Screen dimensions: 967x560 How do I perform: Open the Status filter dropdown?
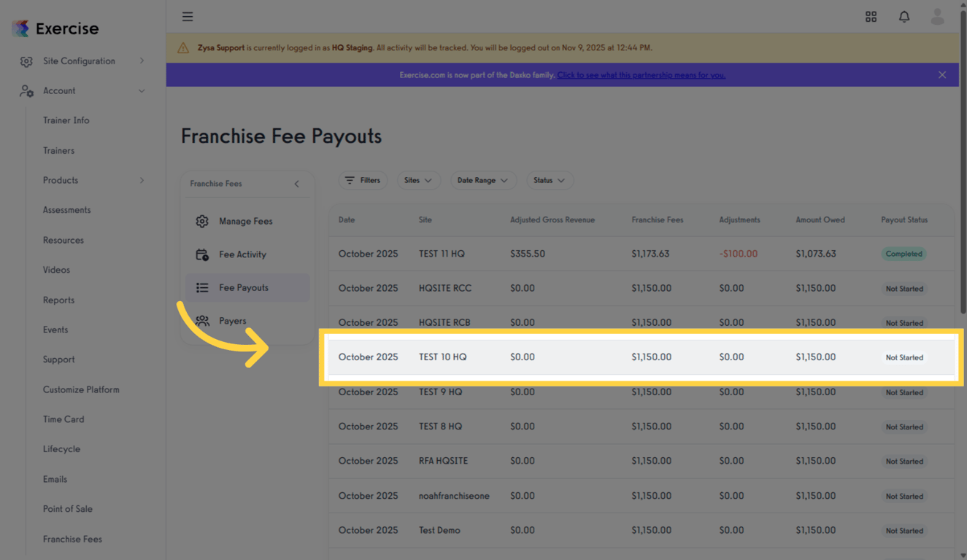click(x=550, y=180)
